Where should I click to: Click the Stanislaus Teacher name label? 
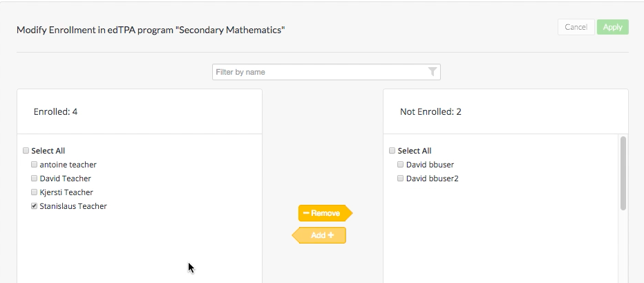73,206
